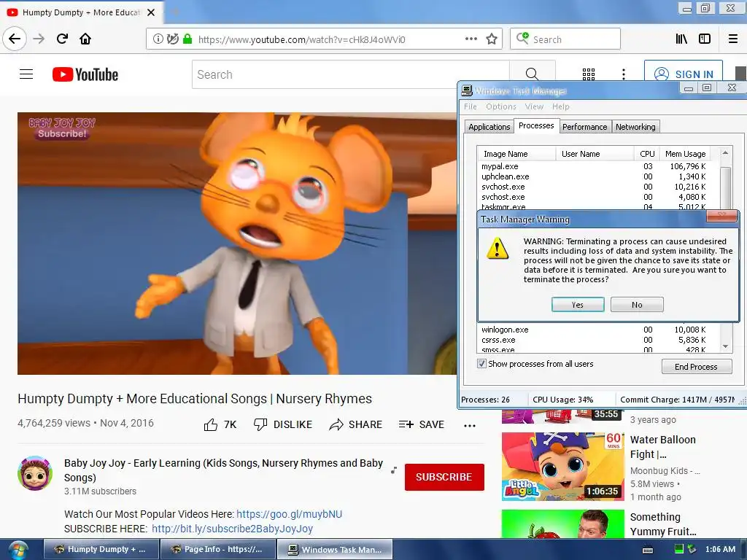Open Baby Joy Joy channel avatar
This screenshot has width=747, height=560.
click(35, 472)
